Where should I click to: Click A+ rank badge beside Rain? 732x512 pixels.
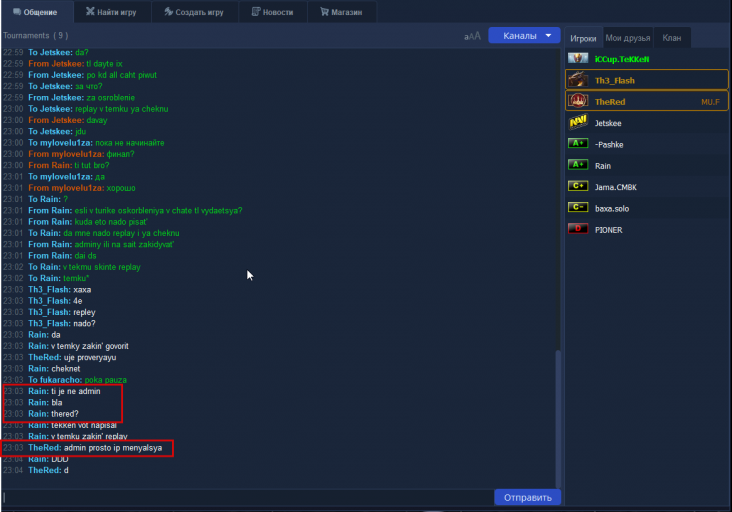coord(578,165)
